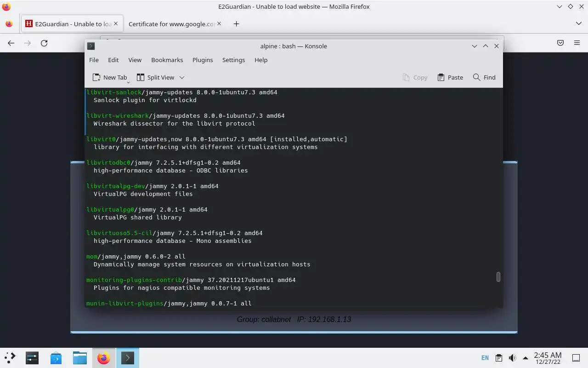The image size is (588, 368).
Task: Expand hidden system tray icons arrow
Action: (x=525, y=358)
